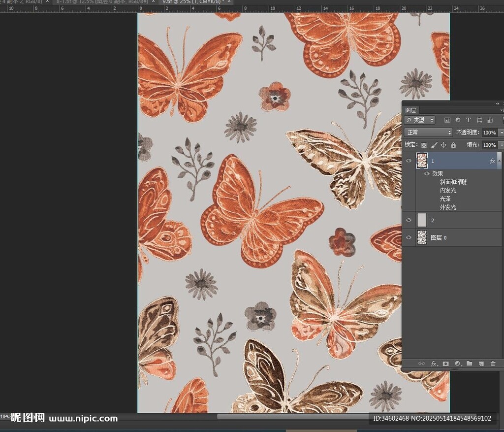Create a new layer group folder
Screen dimensions: 504x432
pyautogui.click(x=470, y=364)
